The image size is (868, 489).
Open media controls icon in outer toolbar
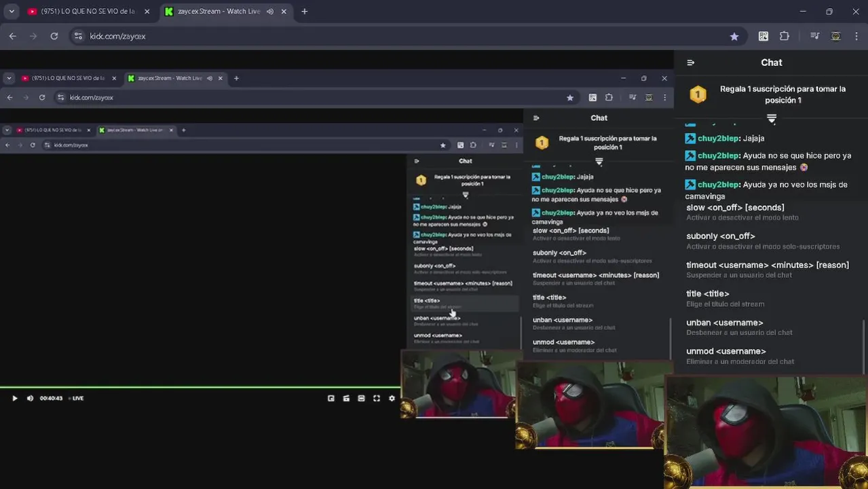(x=815, y=36)
